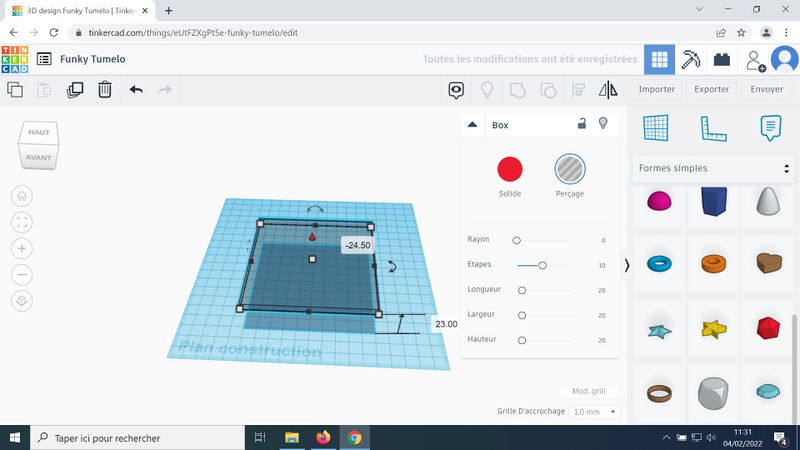Image resolution: width=800 pixels, height=450 pixels.
Task: Toggle orthographic perspective view
Action: tap(22, 301)
